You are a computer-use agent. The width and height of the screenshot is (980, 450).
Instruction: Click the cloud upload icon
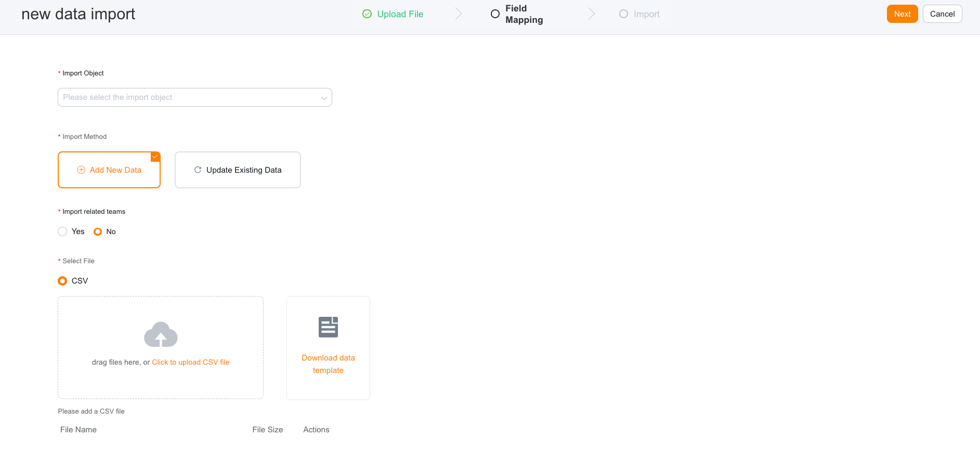click(x=161, y=335)
